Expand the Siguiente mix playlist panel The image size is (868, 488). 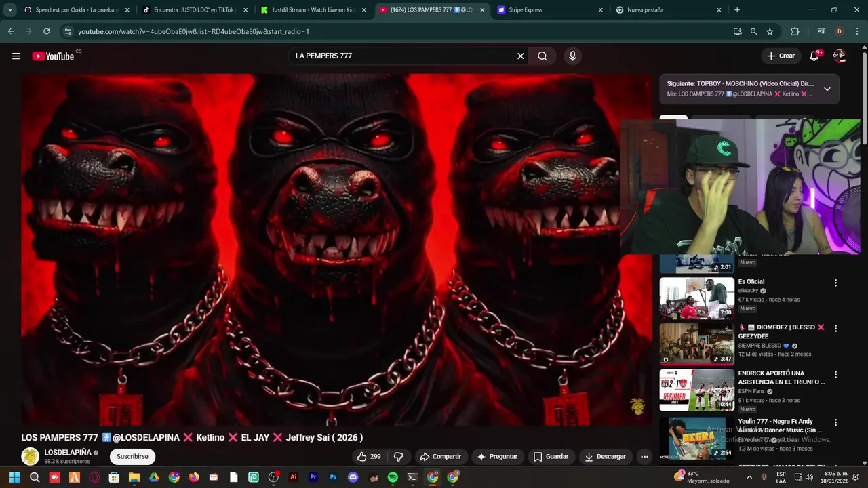click(x=827, y=89)
